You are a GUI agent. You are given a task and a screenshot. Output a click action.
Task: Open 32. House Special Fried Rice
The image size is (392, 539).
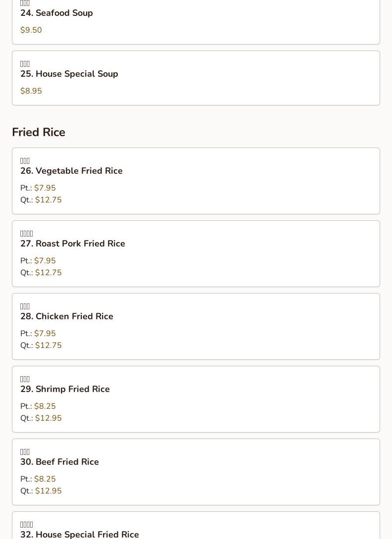coord(80,534)
